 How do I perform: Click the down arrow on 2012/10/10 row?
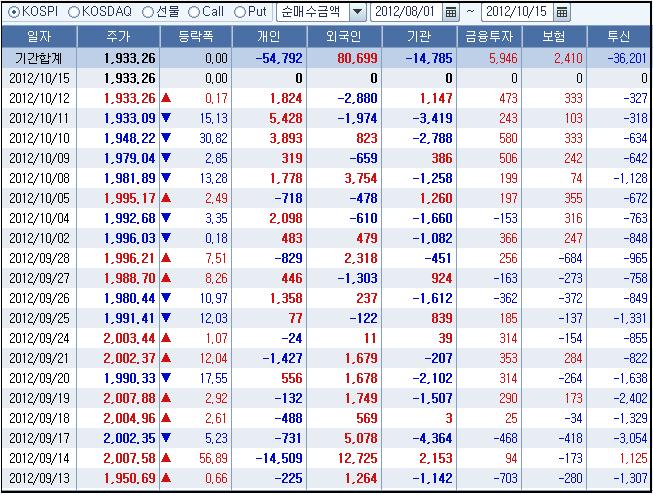[166, 138]
